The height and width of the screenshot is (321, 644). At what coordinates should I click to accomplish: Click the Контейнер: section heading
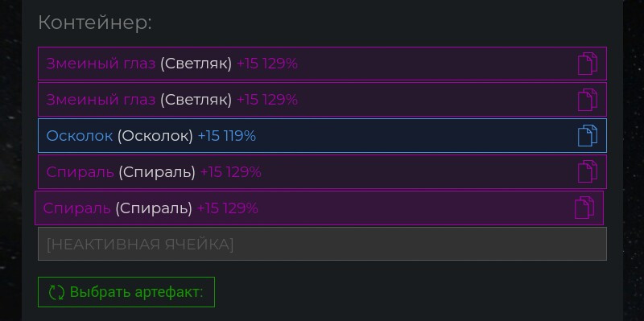[95, 23]
